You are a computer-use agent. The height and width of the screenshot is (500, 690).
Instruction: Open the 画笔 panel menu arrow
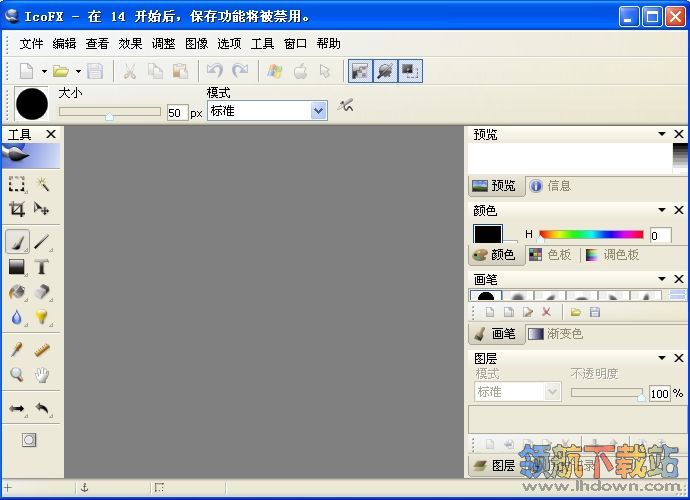pyautogui.click(x=662, y=279)
